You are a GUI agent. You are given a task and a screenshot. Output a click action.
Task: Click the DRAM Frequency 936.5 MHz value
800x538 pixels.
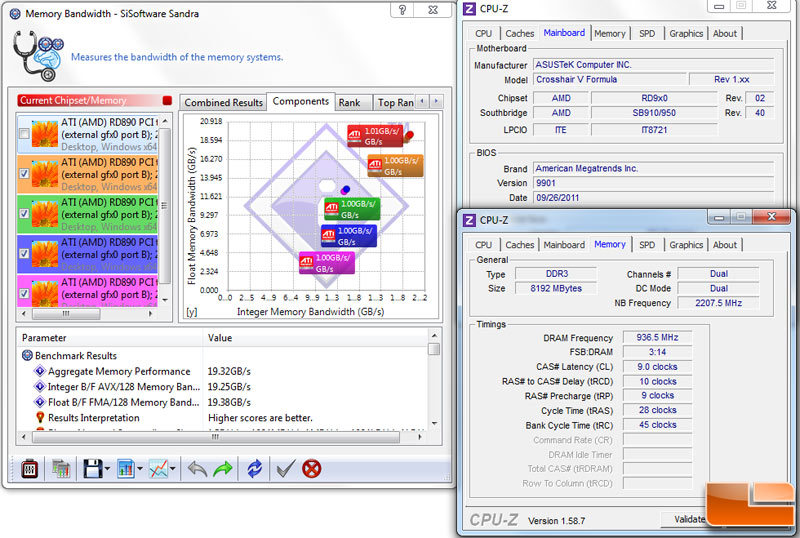(657, 337)
